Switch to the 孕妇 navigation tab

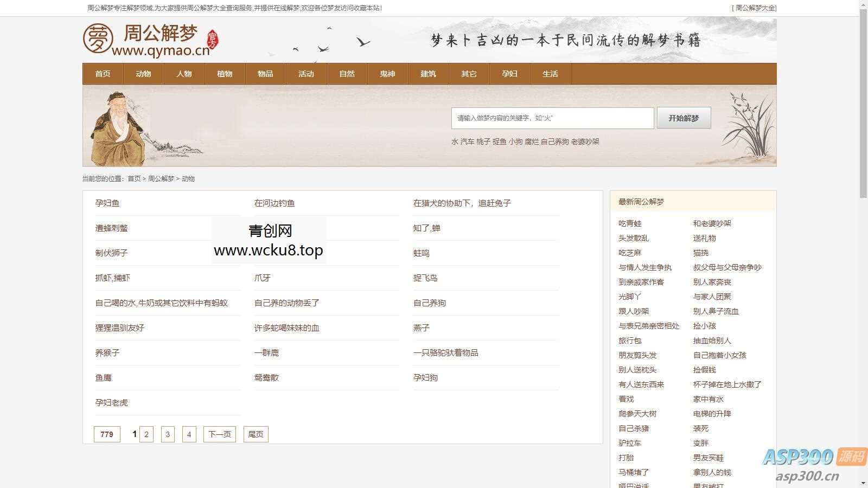point(509,74)
